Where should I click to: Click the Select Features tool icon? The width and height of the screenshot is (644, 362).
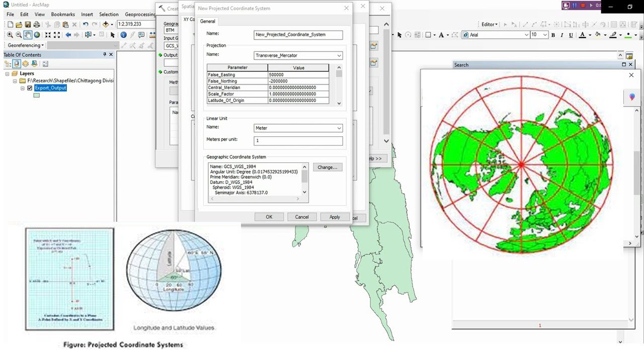click(89, 35)
